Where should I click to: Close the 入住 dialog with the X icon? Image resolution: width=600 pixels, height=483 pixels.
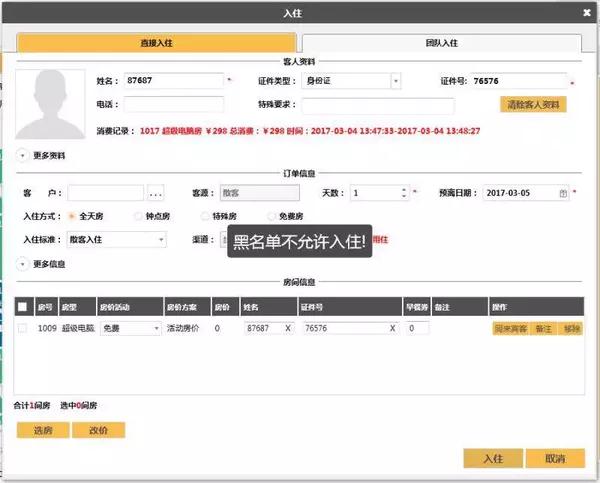[x=587, y=13]
